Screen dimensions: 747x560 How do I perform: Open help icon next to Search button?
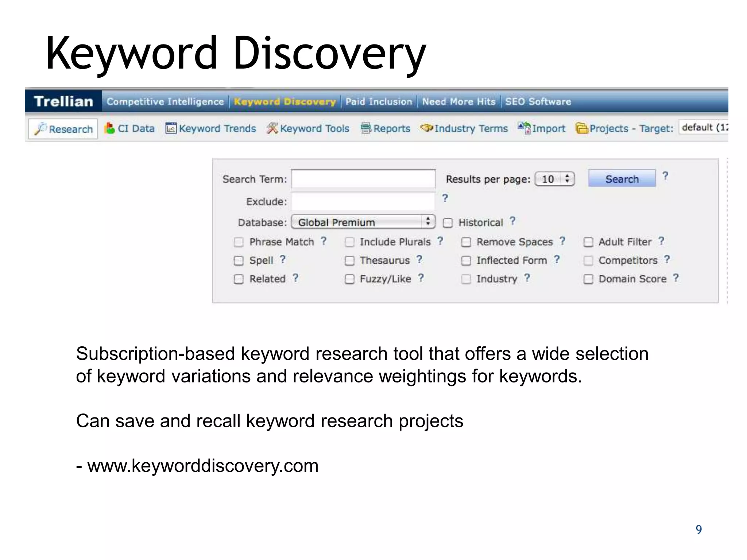[665, 176]
